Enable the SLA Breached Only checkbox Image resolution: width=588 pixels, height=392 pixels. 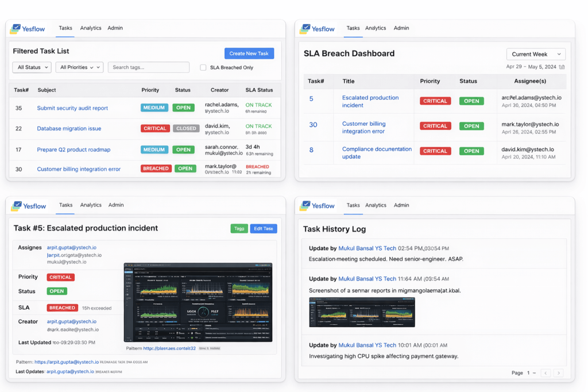[203, 68]
